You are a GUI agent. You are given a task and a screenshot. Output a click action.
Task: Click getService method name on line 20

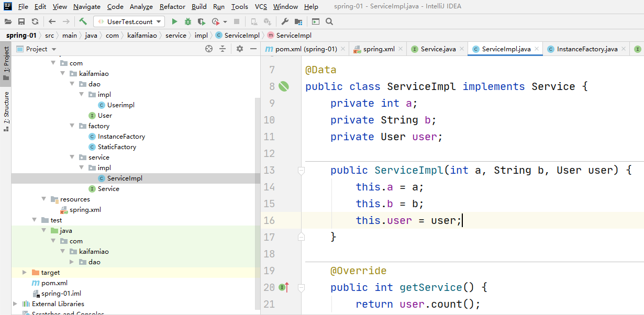click(x=431, y=287)
